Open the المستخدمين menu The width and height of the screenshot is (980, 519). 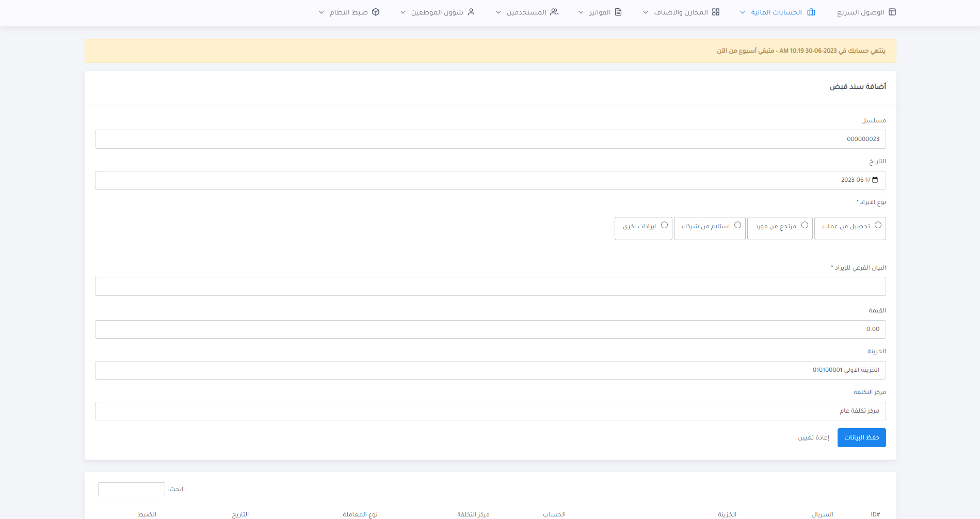point(526,12)
